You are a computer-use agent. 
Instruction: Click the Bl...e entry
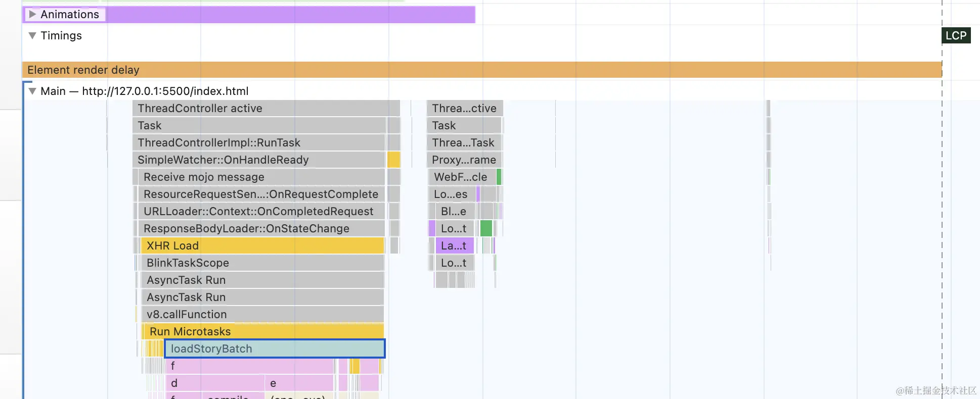pos(455,211)
